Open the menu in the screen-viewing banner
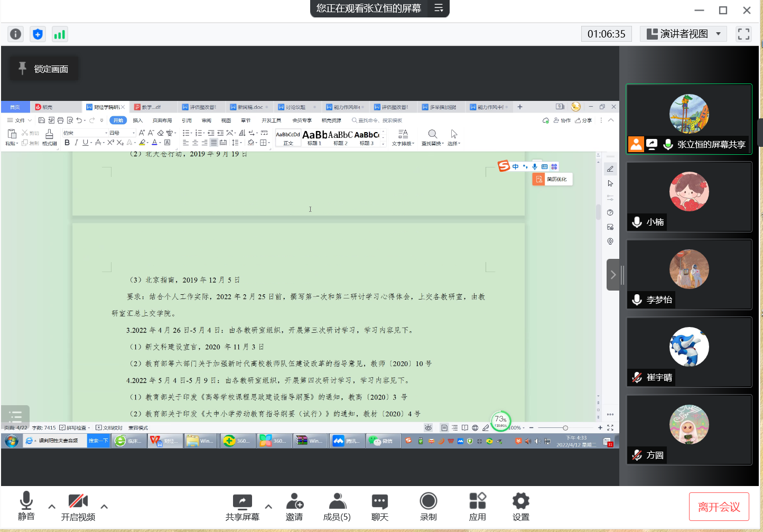The image size is (763, 532). (439, 8)
